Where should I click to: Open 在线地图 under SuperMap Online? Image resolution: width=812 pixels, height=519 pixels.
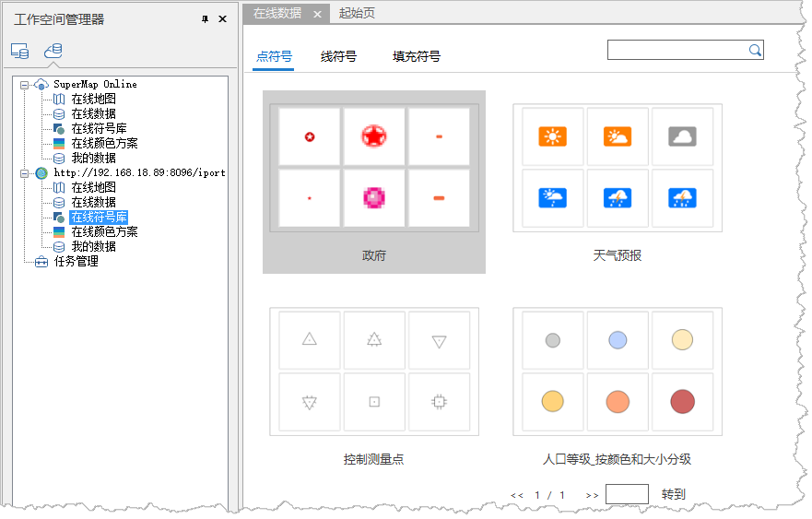pyautogui.click(x=93, y=100)
